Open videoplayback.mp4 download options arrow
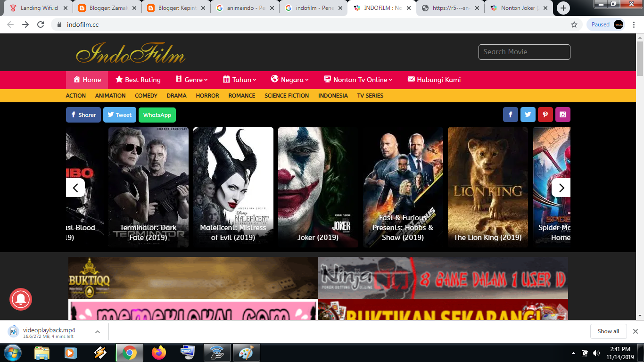 tap(98, 332)
